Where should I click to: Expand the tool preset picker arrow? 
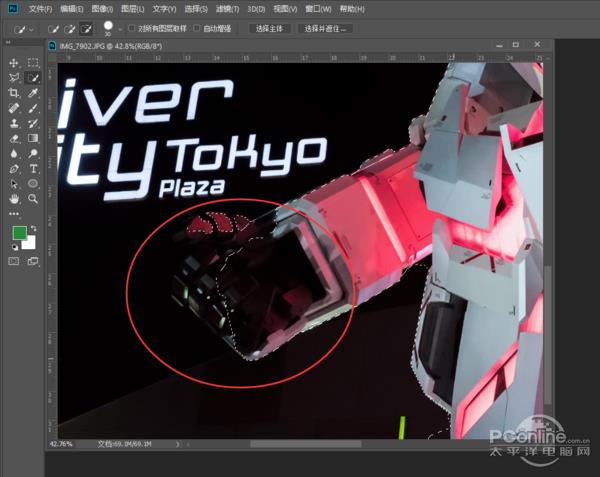click(x=31, y=29)
